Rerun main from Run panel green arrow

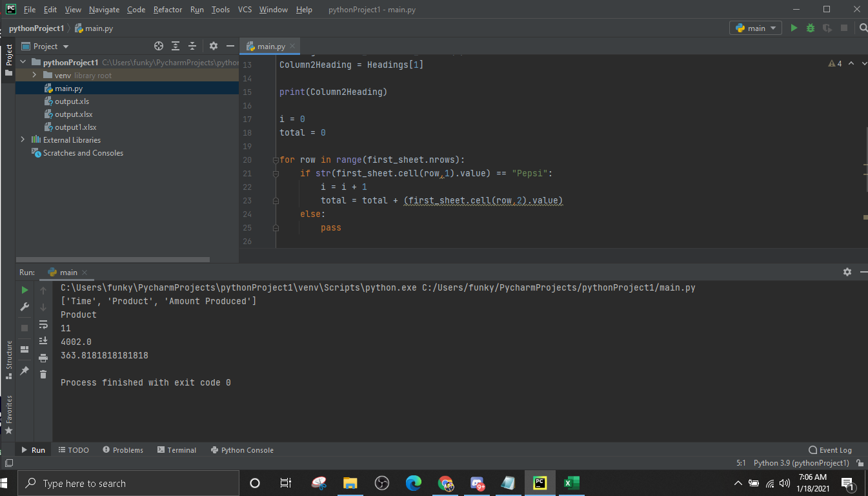click(25, 291)
